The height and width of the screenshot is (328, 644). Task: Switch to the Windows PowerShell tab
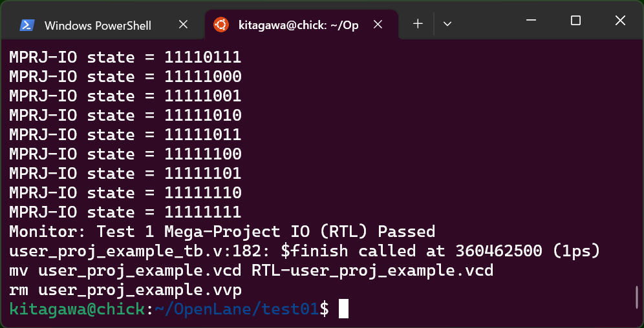(98, 25)
